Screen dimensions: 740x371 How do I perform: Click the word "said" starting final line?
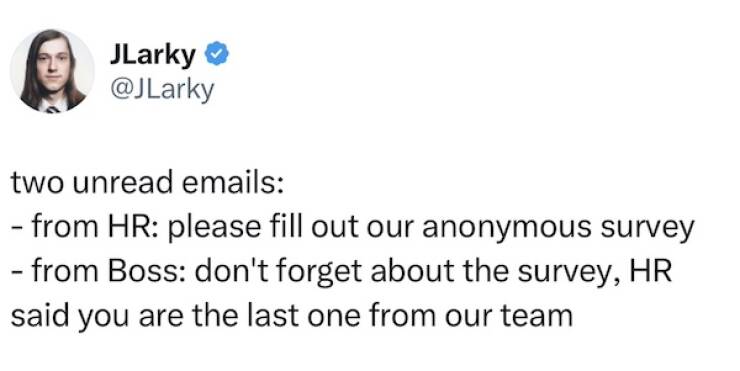point(37,315)
